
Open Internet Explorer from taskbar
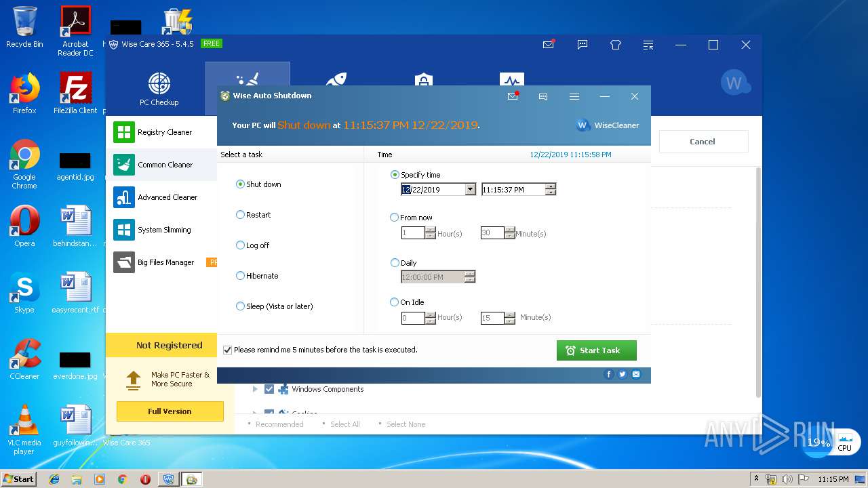point(54,479)
